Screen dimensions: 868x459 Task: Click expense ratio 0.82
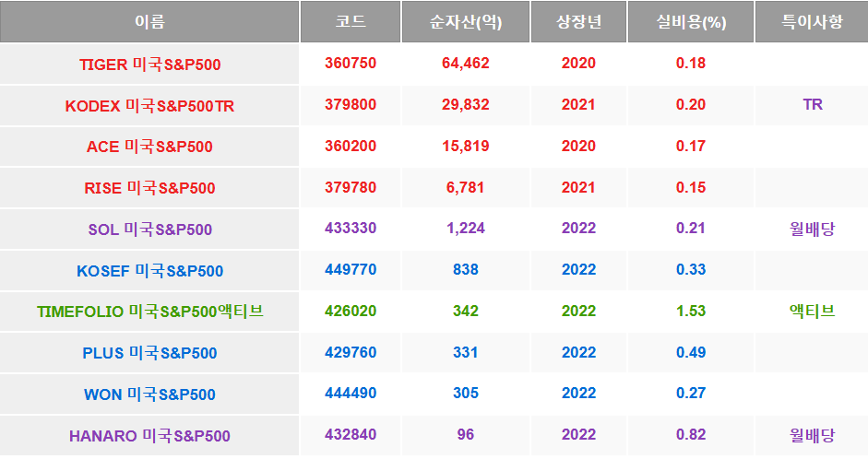point(691,434)
